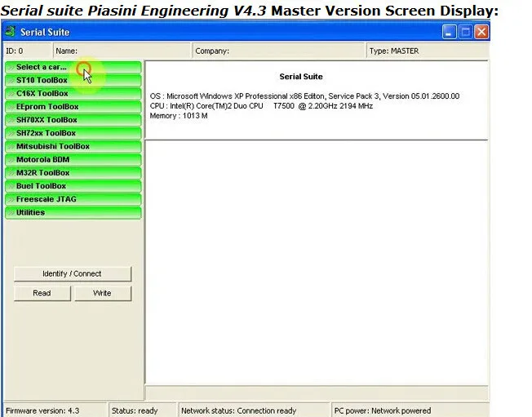This screenshot has width=532, height=417.
Task: Click the blank log output area
Action: point(317,263)
